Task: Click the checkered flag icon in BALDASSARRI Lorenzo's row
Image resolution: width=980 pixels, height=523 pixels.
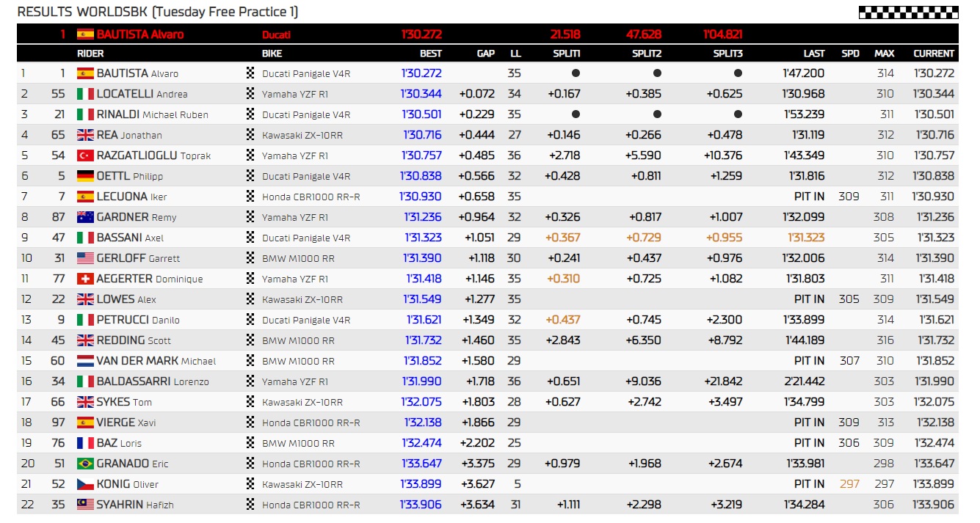Action: 250,381
